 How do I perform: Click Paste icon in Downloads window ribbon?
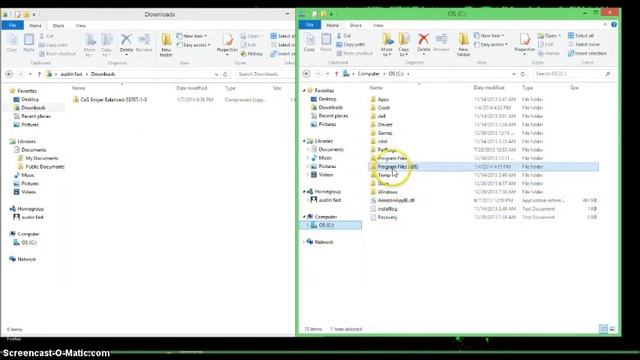(x=29, y=42)
